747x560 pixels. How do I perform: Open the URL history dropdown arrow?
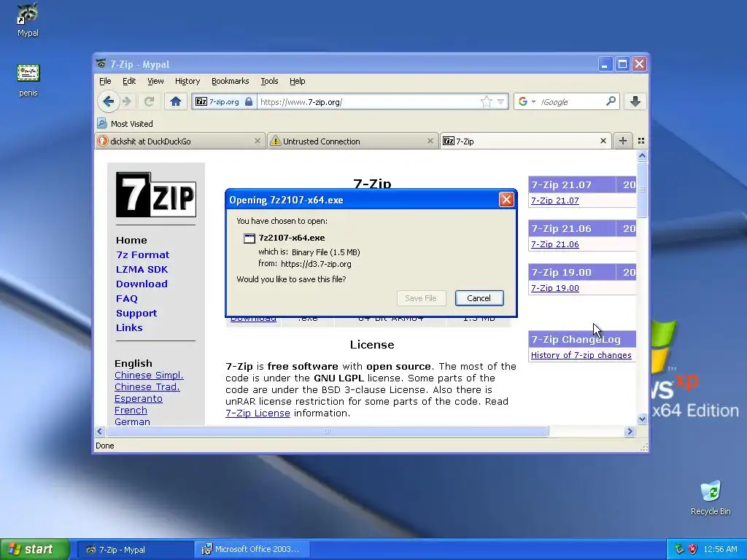coord(500,101)
